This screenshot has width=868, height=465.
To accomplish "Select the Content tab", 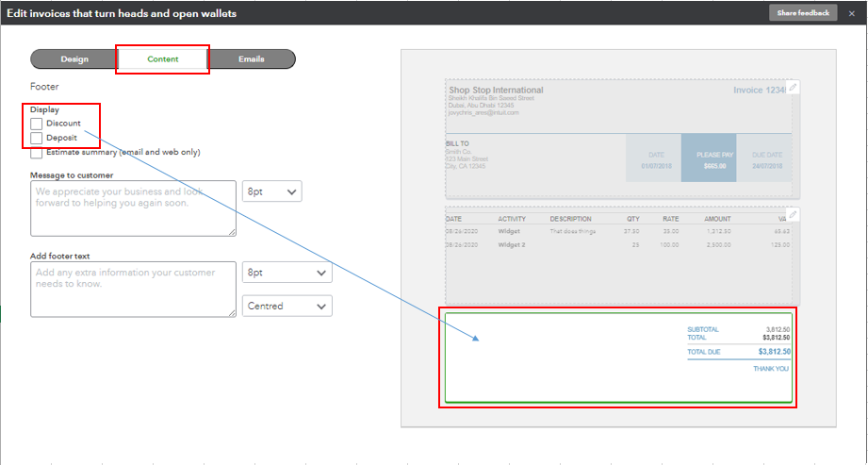I will [163, 59].
